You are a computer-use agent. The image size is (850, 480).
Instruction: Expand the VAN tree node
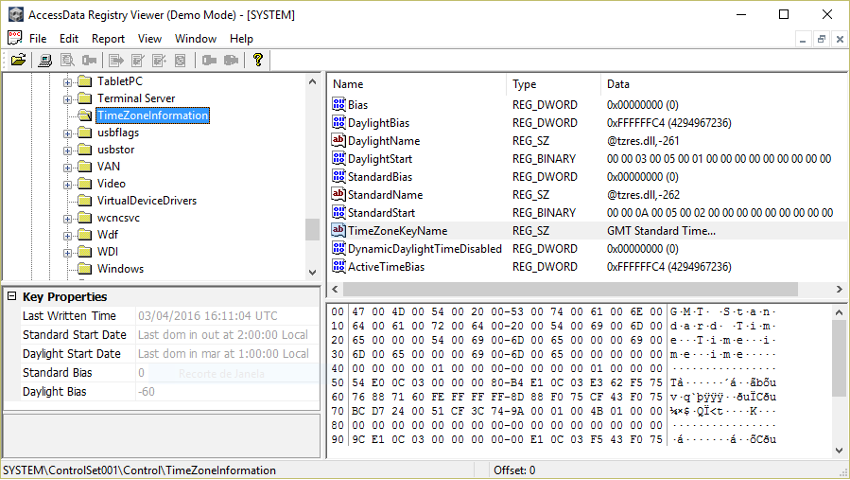(67, 168)
